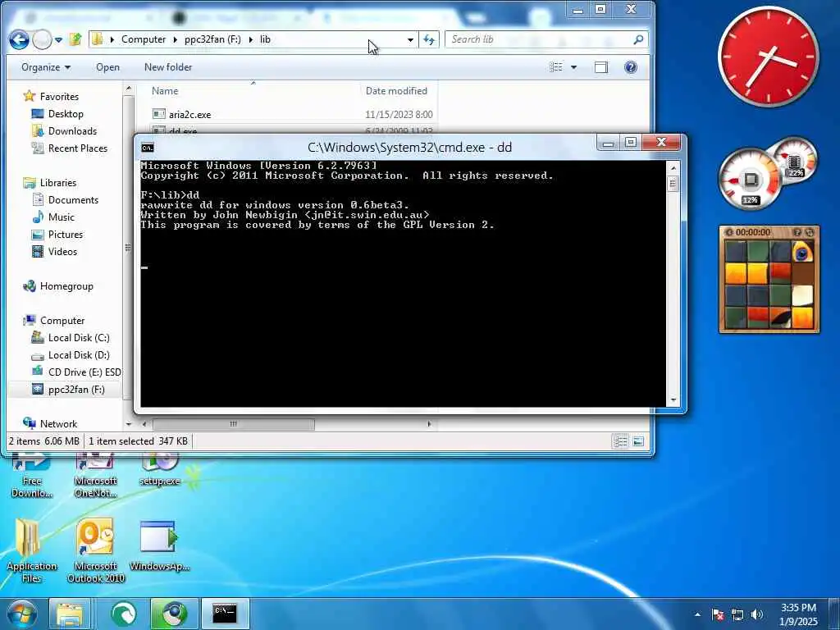Click the Windows Start button

21,614
